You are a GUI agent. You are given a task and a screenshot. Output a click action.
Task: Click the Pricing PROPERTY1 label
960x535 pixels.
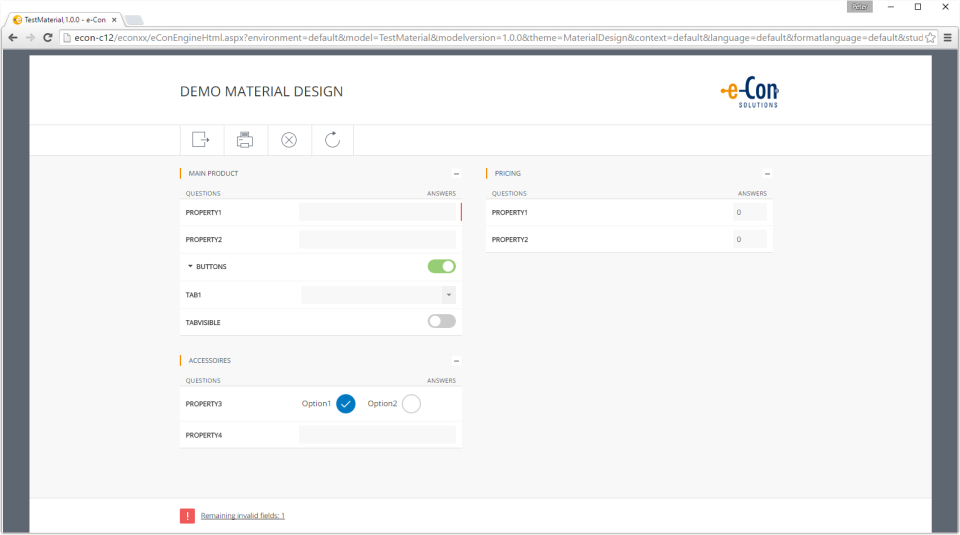pyautogui.click(x=509, y=212)
